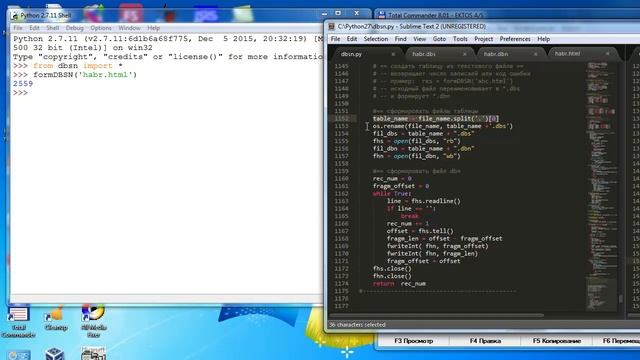The image size is (640, 360).
Task: Minimize the Python Shell window
Action: (324, 13)
